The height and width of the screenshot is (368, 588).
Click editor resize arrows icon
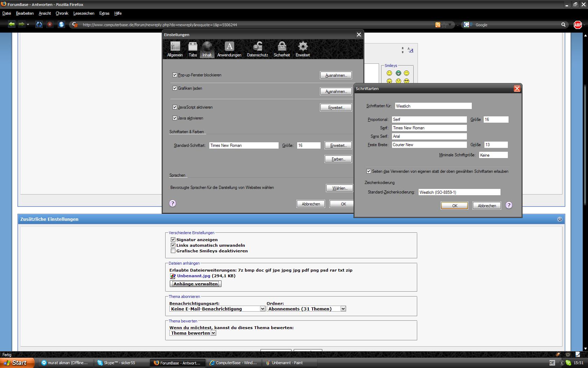402,50
